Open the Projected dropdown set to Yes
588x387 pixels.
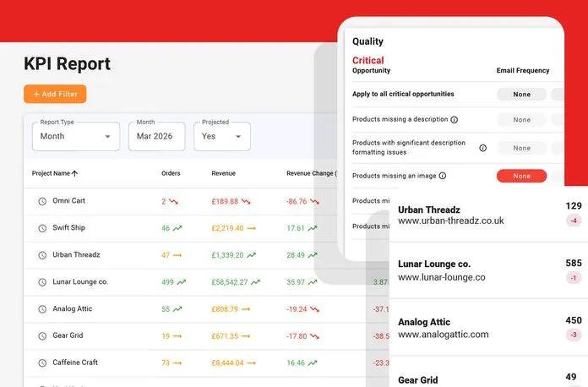[x=221, y=136]
